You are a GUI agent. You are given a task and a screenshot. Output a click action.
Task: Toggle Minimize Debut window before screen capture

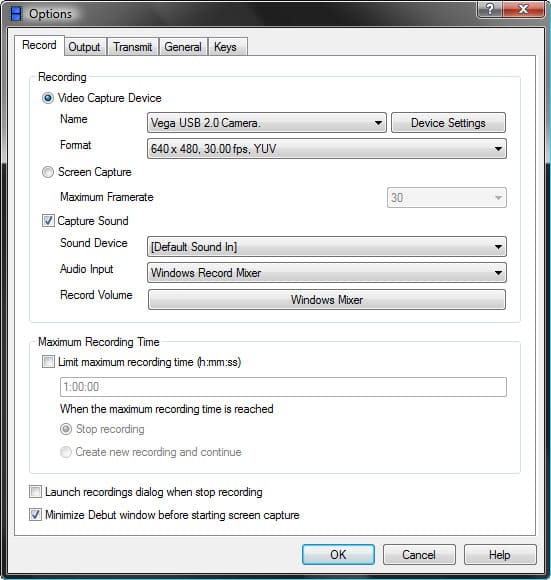(x=36, y=515)
